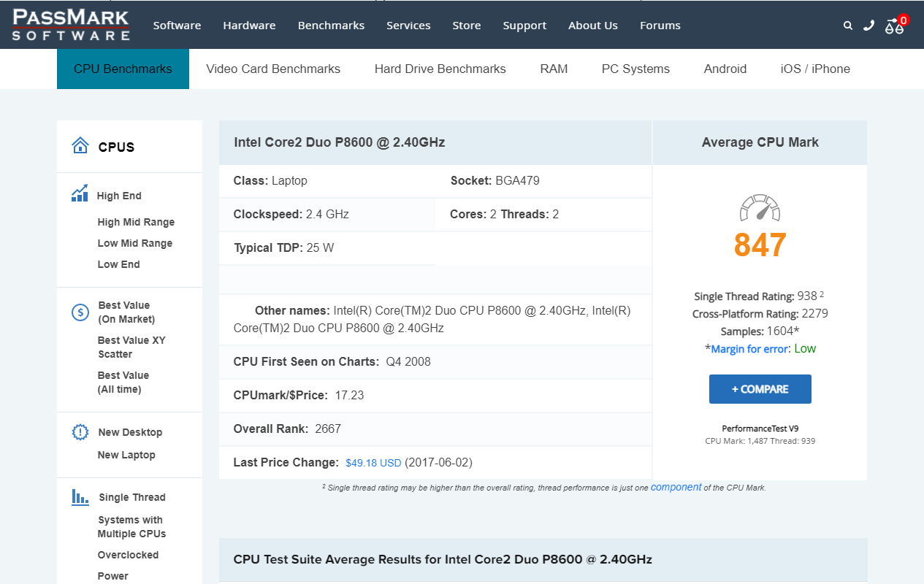Click the search magnifier icon in header
The image size is (924, 584).
tap(847, 26)
